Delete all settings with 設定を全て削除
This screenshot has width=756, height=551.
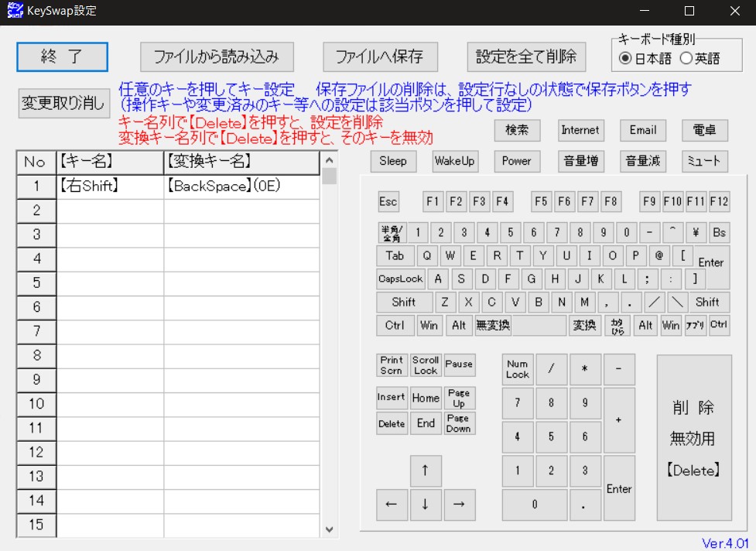(526, 57)
